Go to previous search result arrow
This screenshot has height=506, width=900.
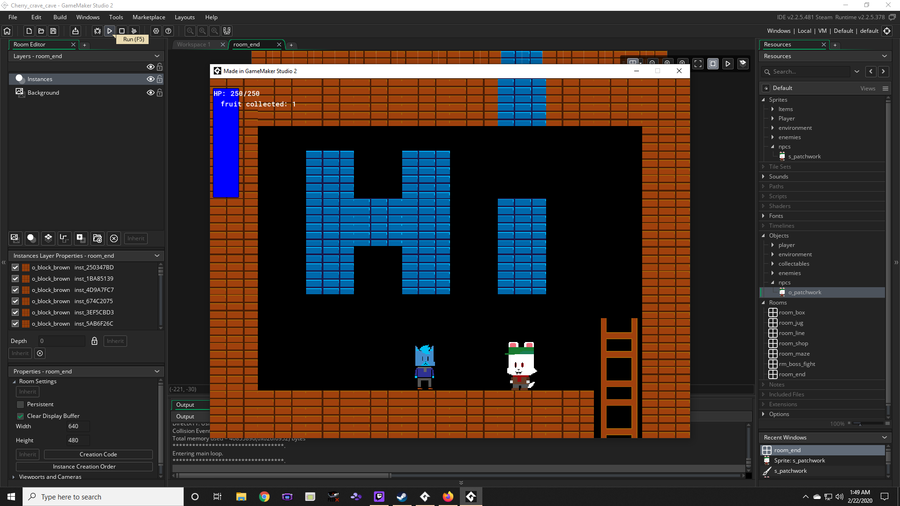(x=871, y=72)
